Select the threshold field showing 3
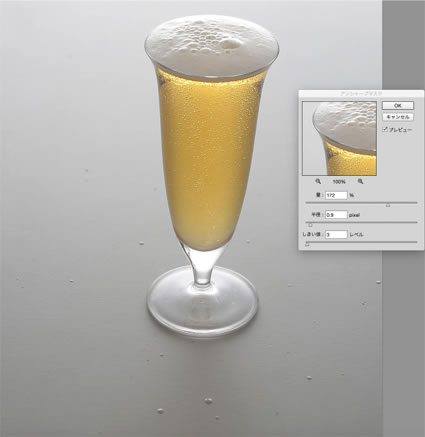425x437 pixels. 336,235
